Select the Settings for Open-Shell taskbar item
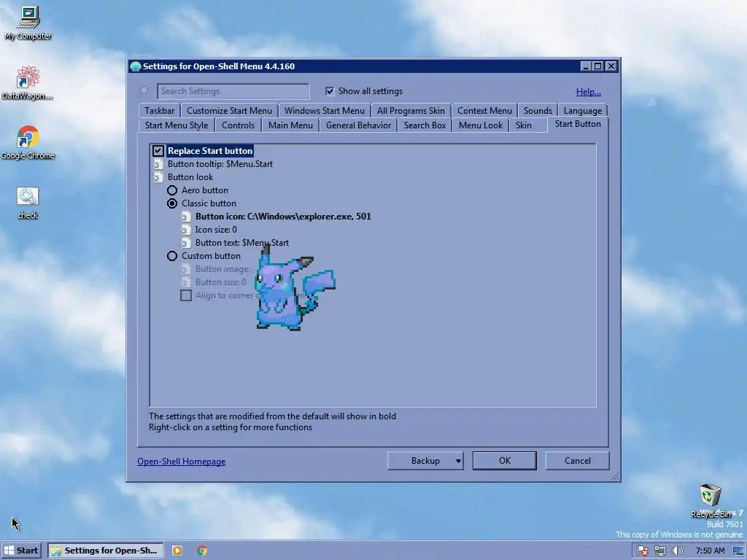747x560 pixels. tap(106, 551)
